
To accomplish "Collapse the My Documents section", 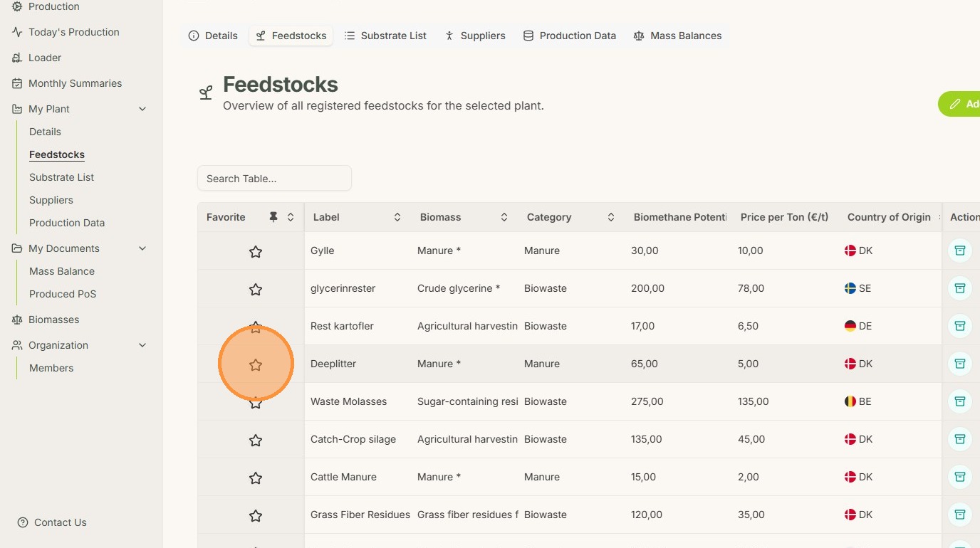I will (142, 248).
